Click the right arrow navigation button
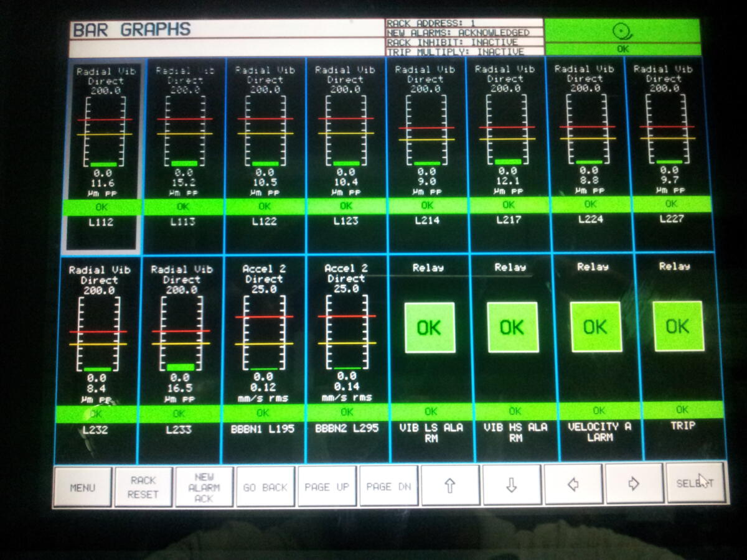Viewport: 747px width, 560px height. pos(634,483)
